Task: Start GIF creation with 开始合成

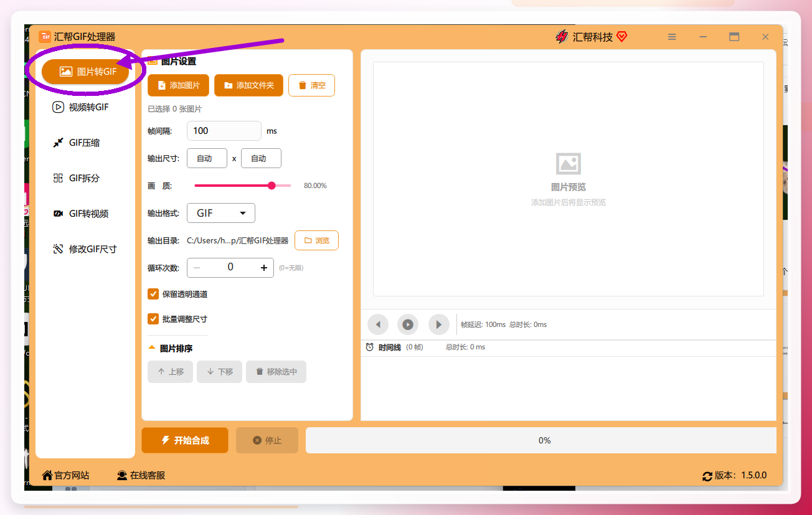Action: 185,440
